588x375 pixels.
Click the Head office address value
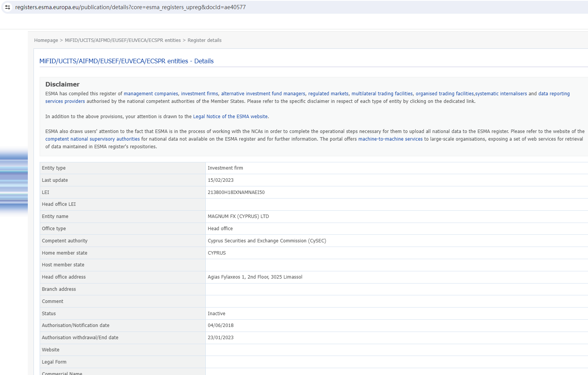pyautogui.click(x=255, y=277)
